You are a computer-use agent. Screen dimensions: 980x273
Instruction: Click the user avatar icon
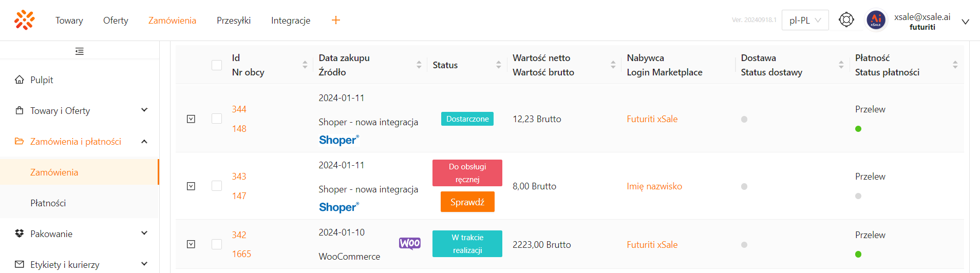(x=876, y=21)
